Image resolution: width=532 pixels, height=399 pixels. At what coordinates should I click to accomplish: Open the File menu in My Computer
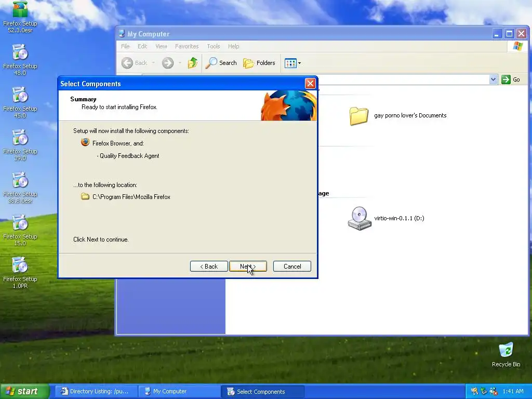(x=125, y=46)
